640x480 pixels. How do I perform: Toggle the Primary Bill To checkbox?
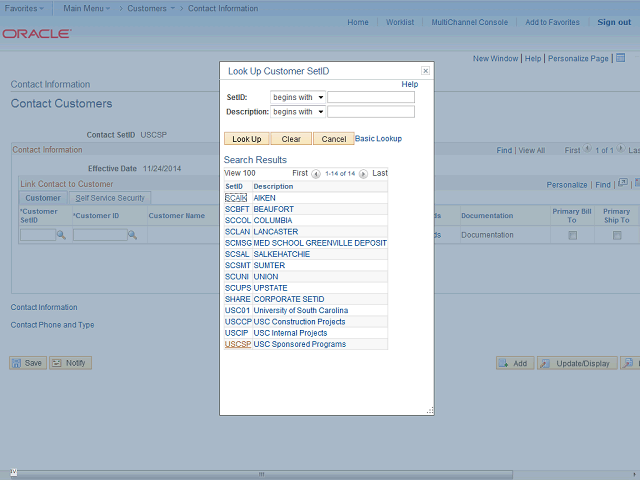(573, 236)
